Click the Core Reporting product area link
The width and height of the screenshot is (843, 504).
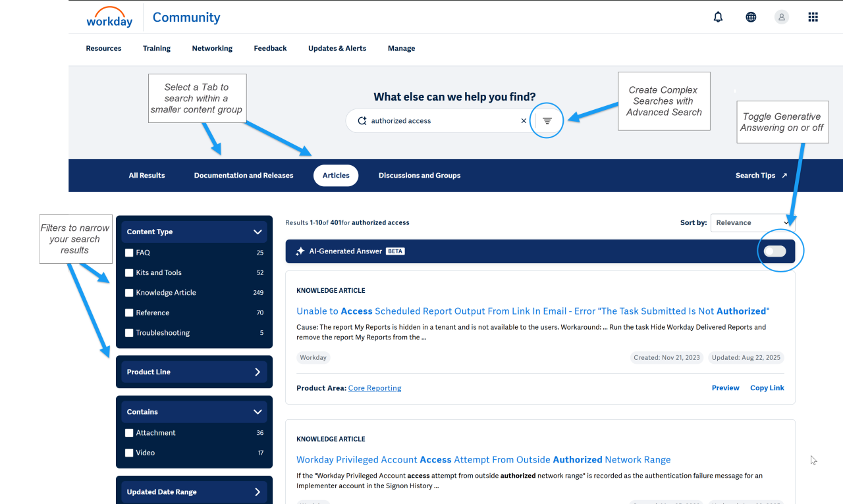(x=374, y=388)
